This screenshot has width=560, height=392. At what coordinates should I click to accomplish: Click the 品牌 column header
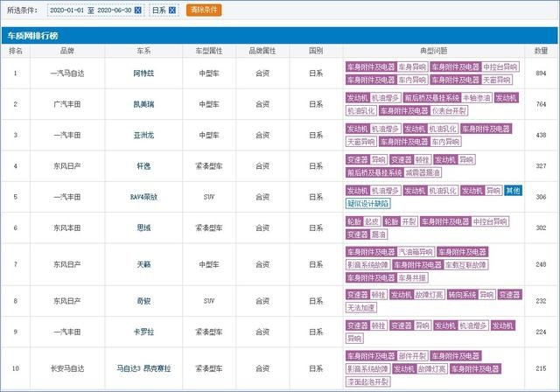pyautogui.click(x=67, y=51)
